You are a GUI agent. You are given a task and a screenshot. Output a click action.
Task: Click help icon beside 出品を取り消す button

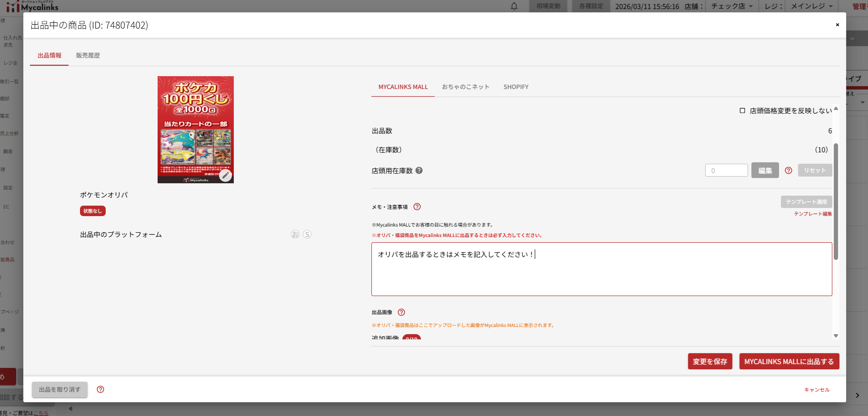[100, 389]
